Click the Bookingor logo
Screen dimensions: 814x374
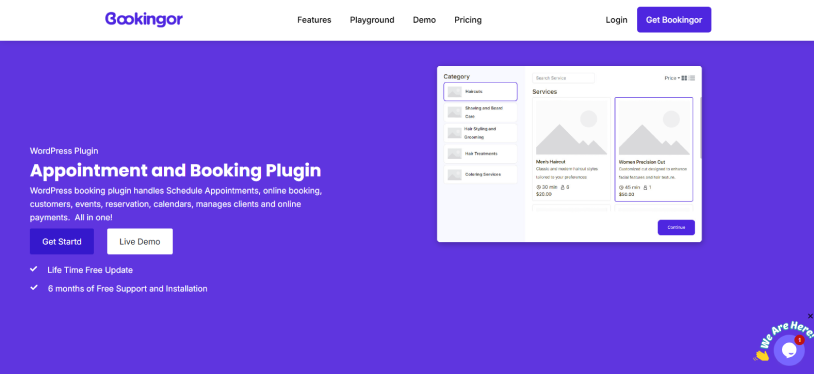click(x=144, y=19)
